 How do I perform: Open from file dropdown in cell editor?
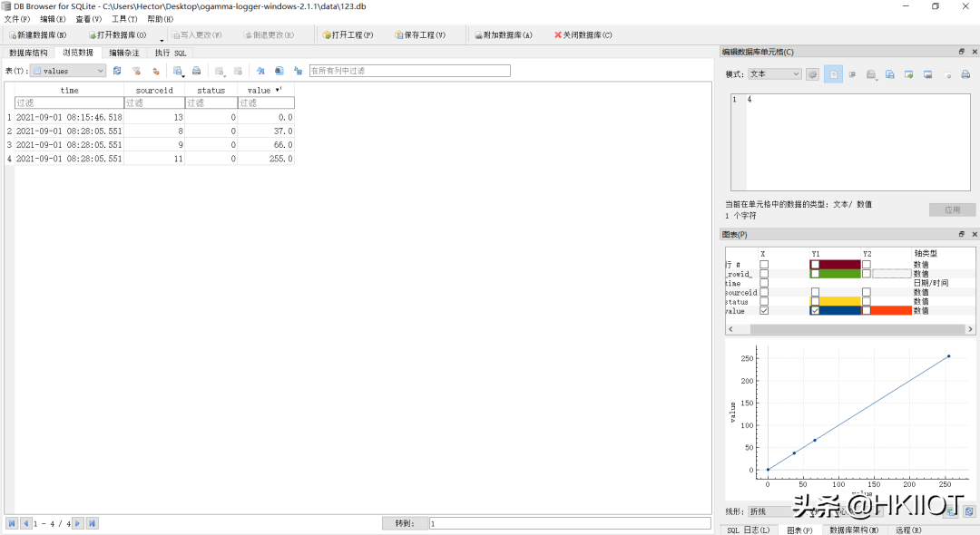point(871,75)
